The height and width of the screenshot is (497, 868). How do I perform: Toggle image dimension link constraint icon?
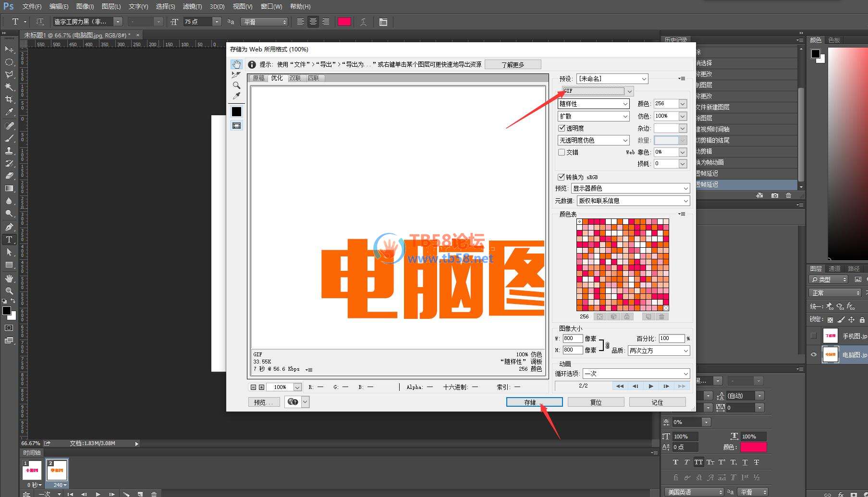pos(607,345)
